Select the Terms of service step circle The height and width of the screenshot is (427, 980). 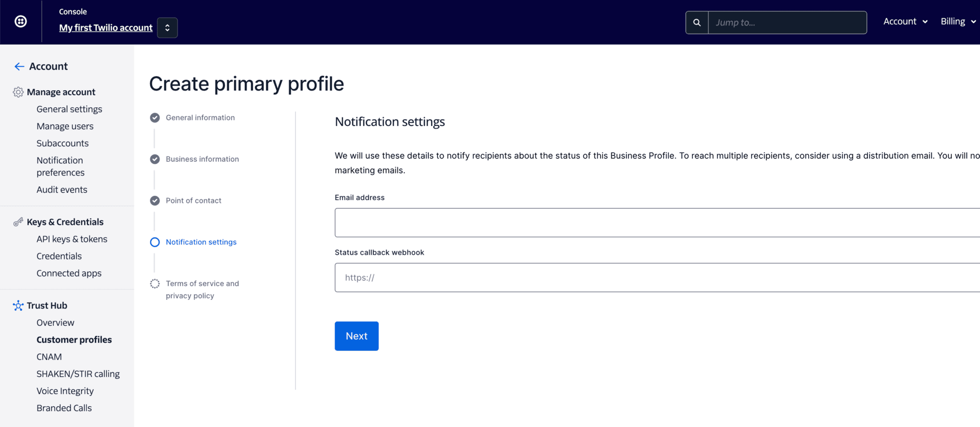click(155, 283)
